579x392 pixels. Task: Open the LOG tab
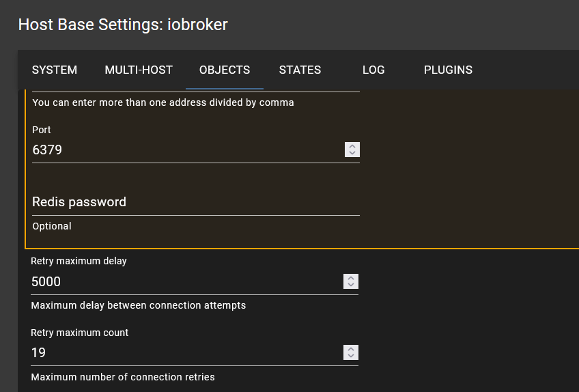(x=373, y=70)
